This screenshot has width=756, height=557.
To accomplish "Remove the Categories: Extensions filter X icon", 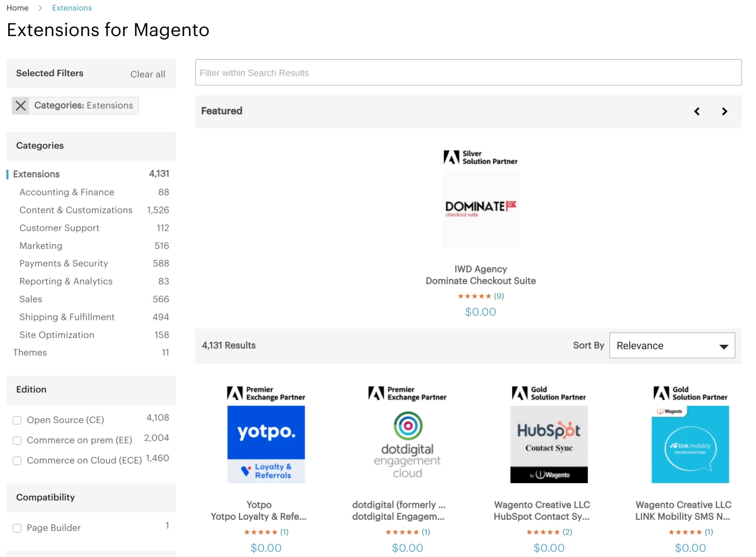I will (x=21, y=106).
